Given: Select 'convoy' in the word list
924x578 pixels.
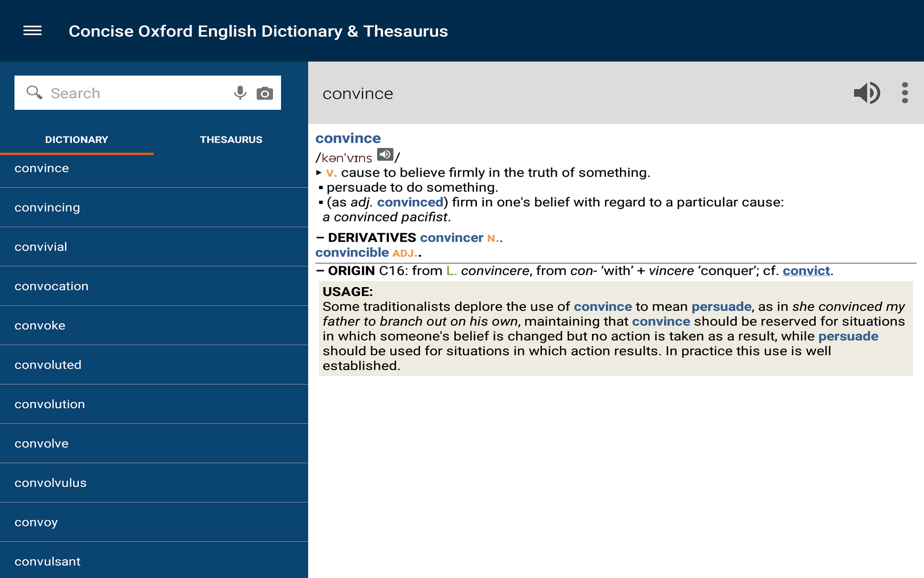Looking at the screenshot, I should pyautogui.click(x=154, y=522).
